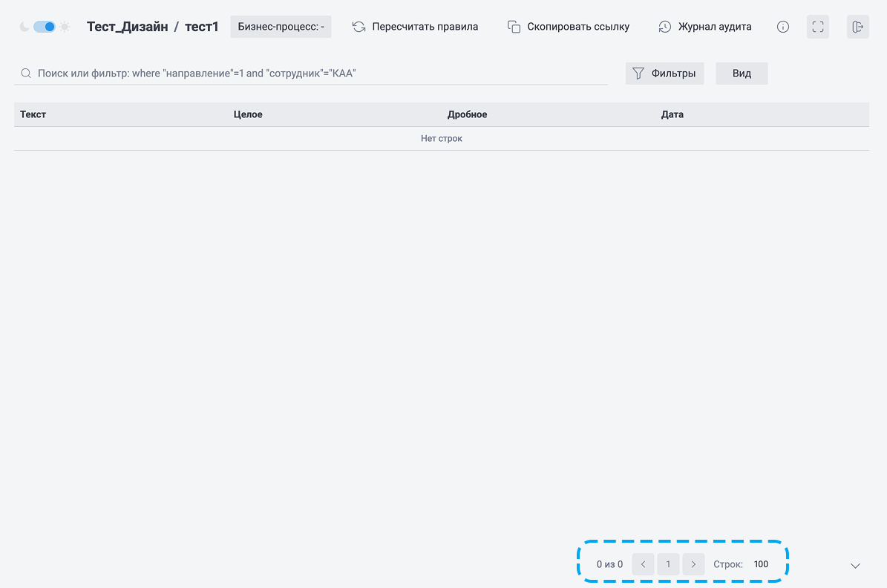The height and width of the screenshot is (588, 887).
Task: Expand the bottom-right chevron down arrow
Action: [855, 566]
